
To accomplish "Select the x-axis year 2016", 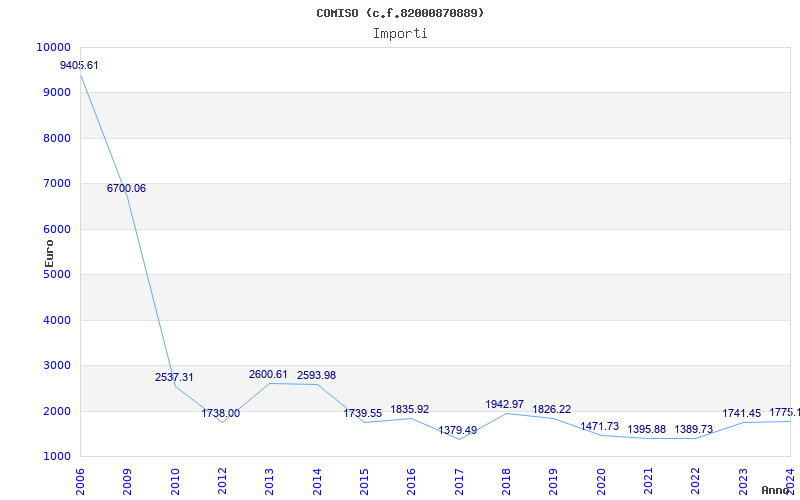I will (411, 482).
